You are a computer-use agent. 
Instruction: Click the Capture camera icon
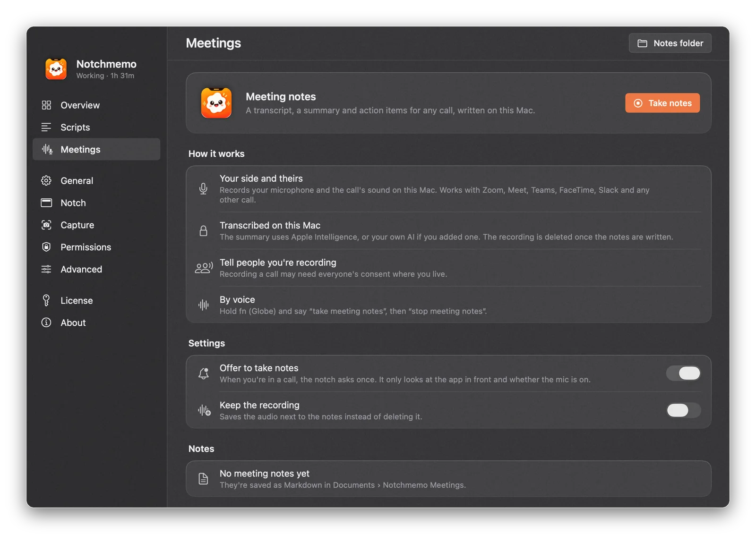click(x=46, y=225)
